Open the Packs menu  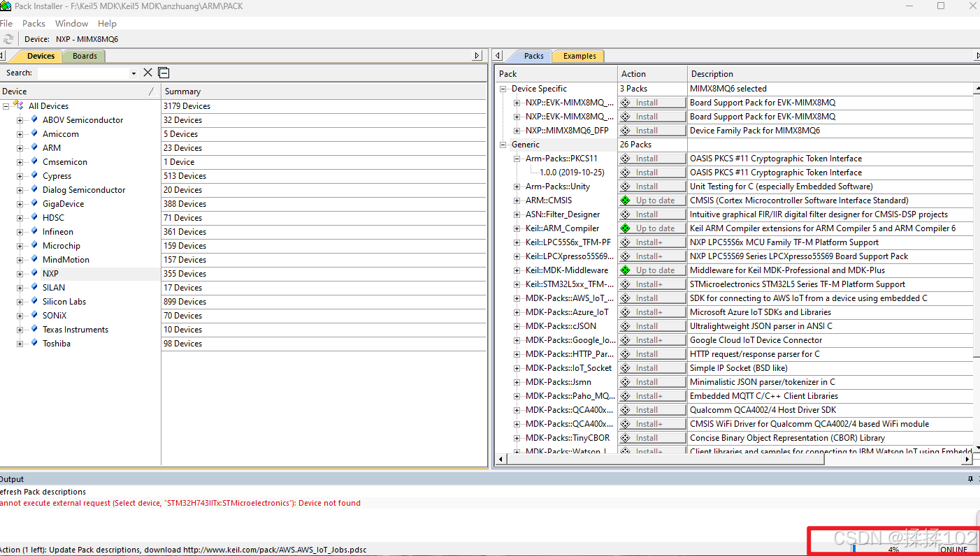click(x=34, y=23)
